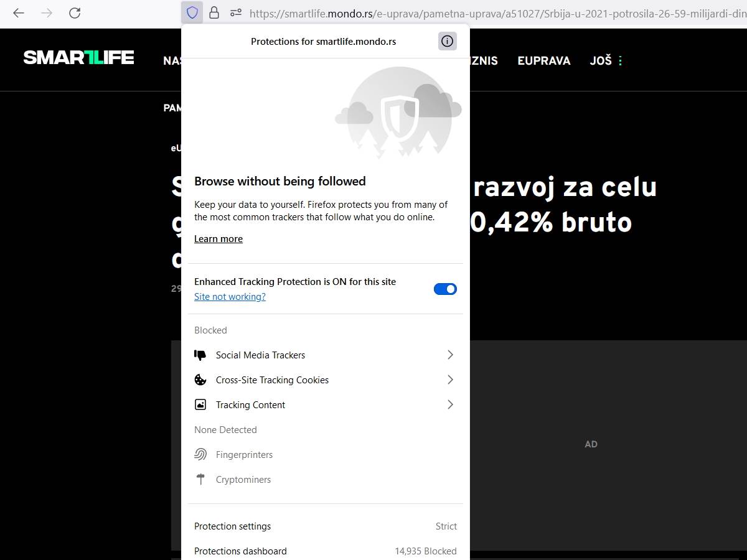This screenshot has height=560, width=747.
Task: Reload the page
Action: coord(75,12)
